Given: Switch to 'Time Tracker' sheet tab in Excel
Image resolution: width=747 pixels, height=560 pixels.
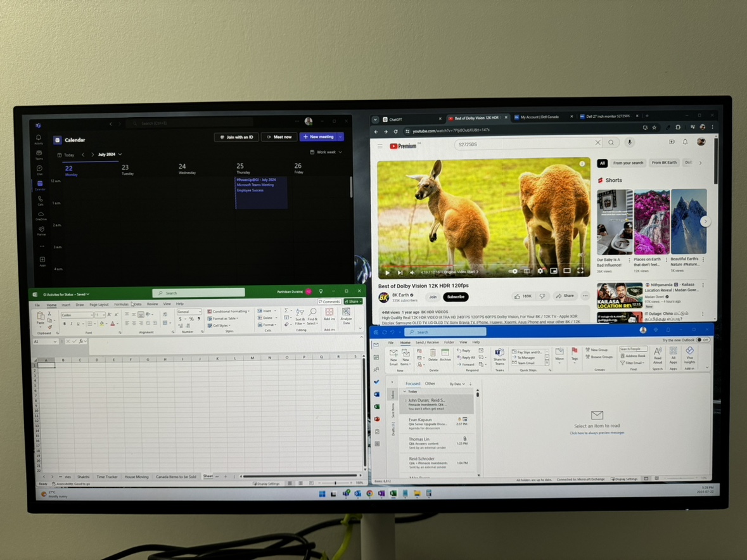Looking at the screenshot, I should pyautogui.click(x=107, y=476).
